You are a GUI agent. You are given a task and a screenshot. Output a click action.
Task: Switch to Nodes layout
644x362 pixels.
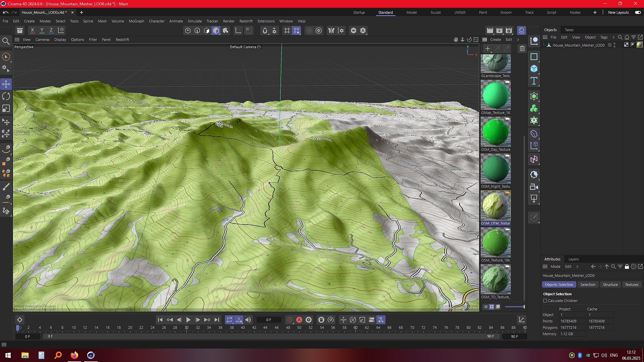click(x=575, y=12)
